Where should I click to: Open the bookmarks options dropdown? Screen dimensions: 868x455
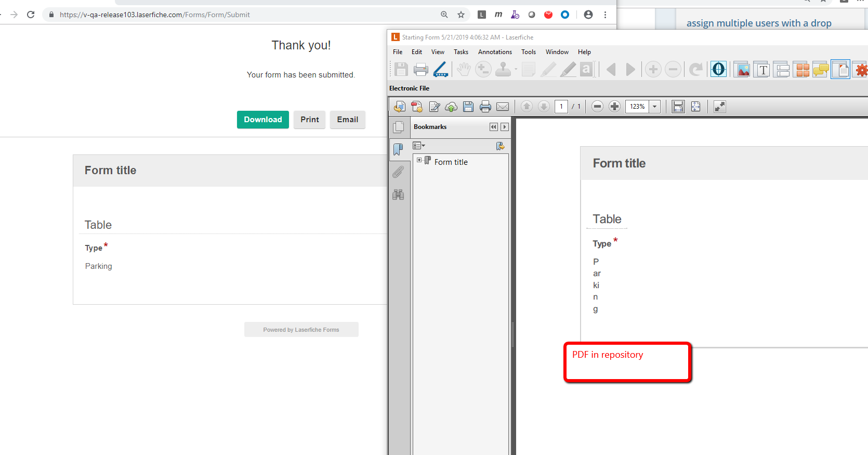pyautogui.click(x=419, y=146)
